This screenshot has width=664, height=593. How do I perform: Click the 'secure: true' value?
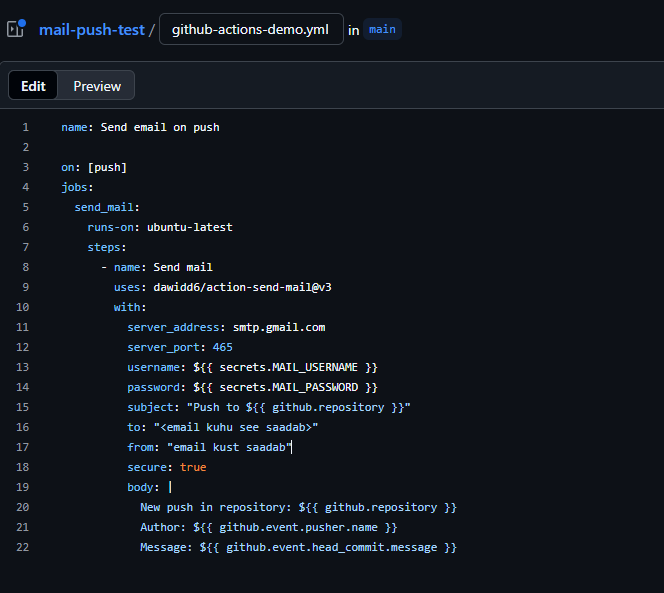(193, 467)
